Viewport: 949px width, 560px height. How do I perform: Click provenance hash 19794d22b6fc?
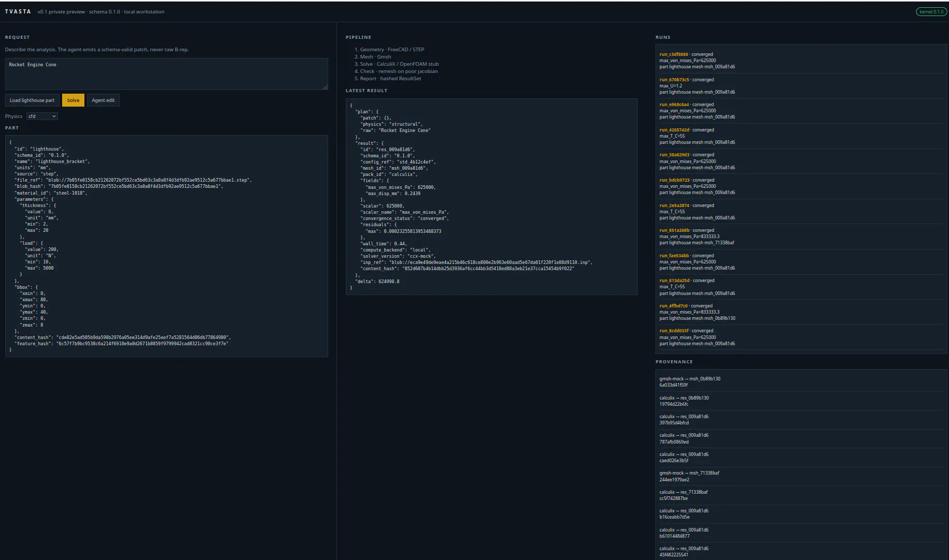674,404
